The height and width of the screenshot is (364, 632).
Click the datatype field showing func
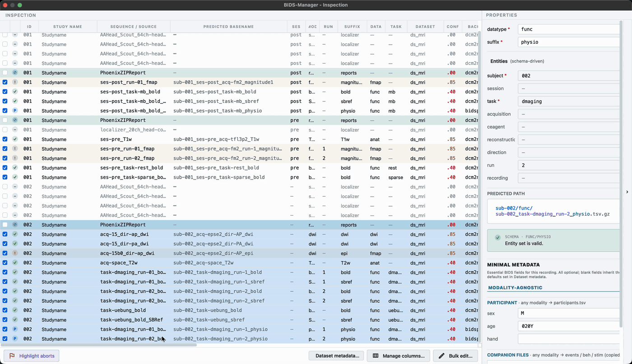[x=569, y=29]
